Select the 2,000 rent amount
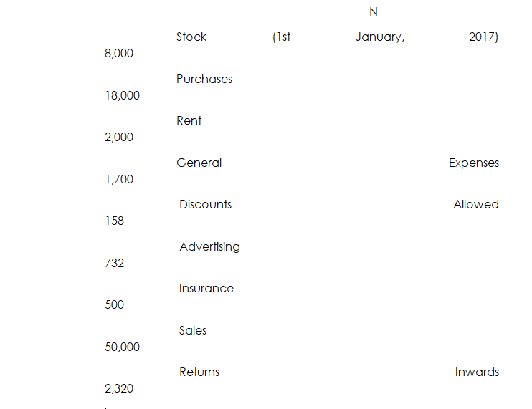The width and height of the screenshot is (532, 409). click(119, 137)
